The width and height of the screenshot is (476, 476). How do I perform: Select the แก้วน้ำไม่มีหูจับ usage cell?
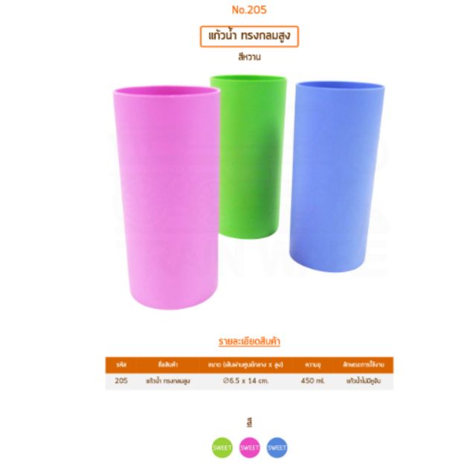364,381
